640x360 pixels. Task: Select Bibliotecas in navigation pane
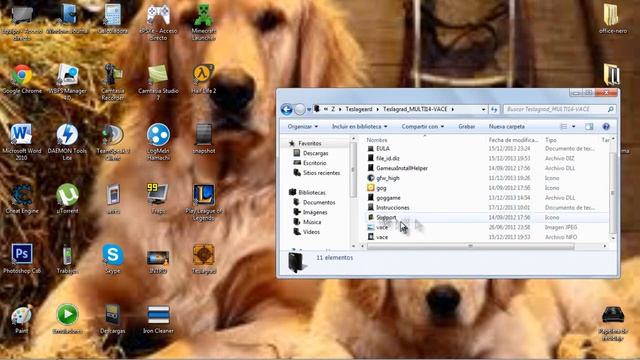coord(312,192)
